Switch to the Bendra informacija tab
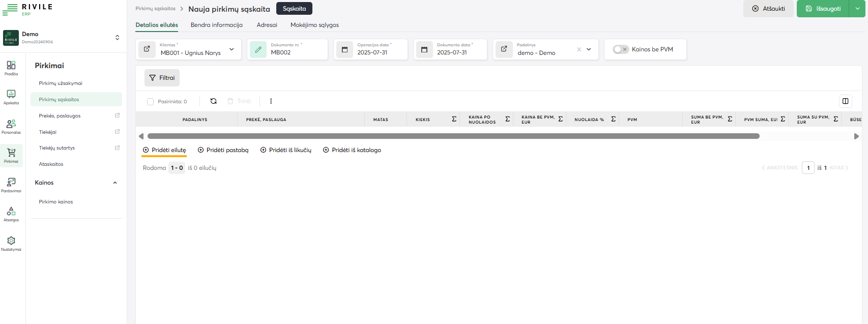868x324 pixels. coord(216,25)
